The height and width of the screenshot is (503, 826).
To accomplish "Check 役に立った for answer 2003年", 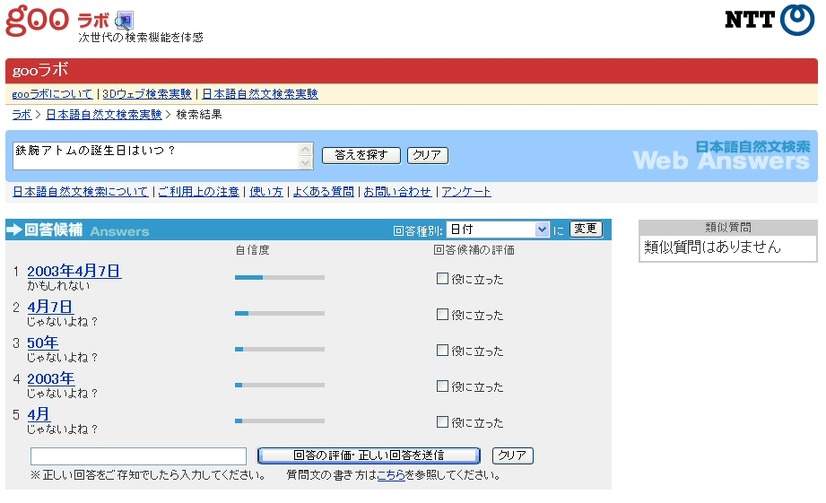I will pyautogui.click(x=442, y=386).
